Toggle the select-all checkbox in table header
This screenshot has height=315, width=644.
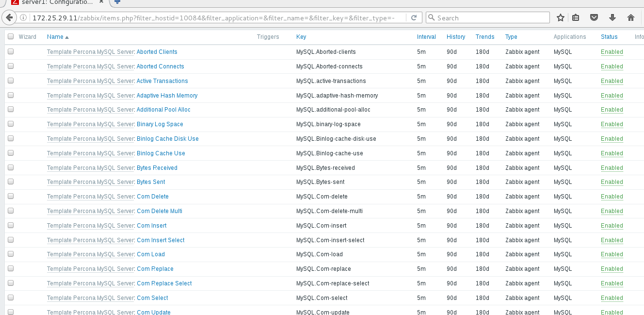tap(11, 36)
